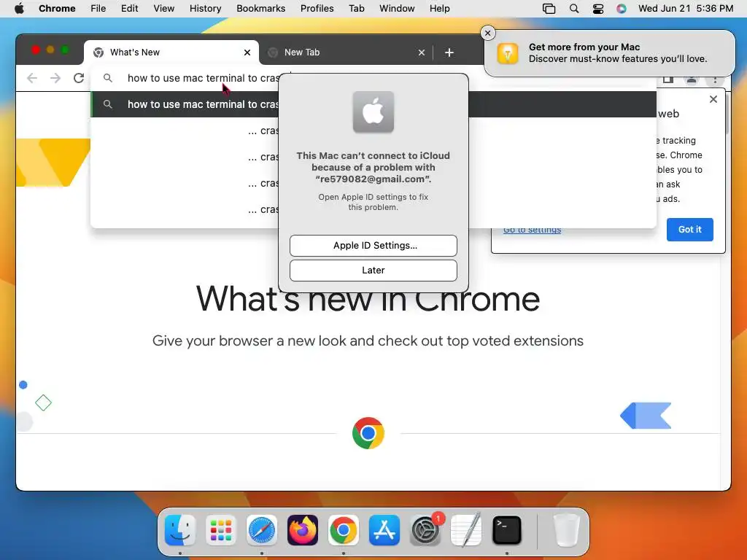Open the Chrome application menu
The height and width of the screenshot is (560, 747).
point(57,9)
